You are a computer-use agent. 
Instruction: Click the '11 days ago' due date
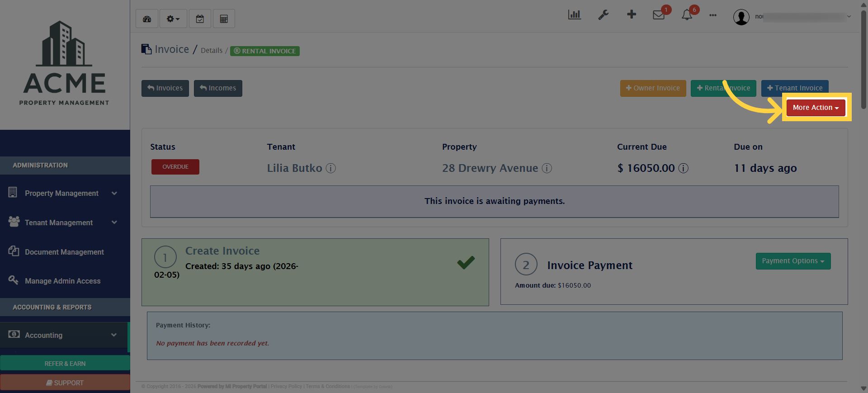point(765,168)
